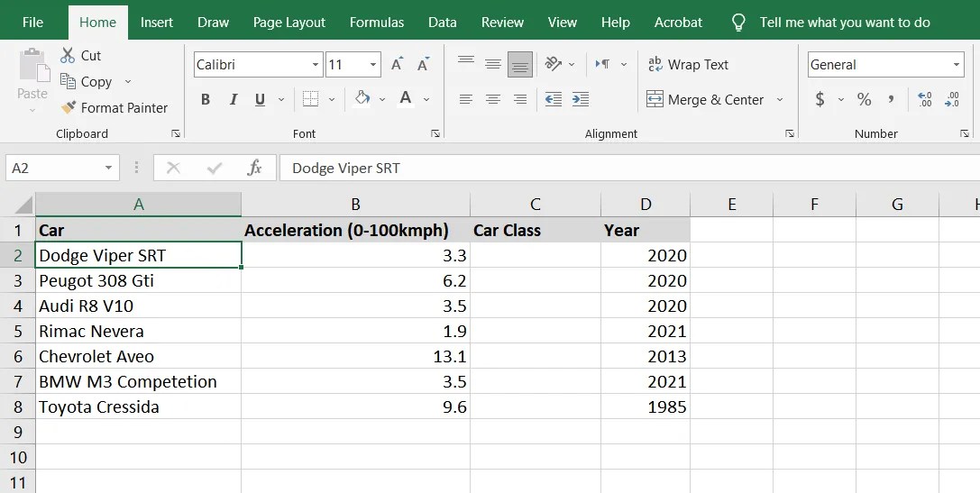The height and width of the screenshot is (493, 980).
Task: Center cell text horizontally
Action: [493, 99]
